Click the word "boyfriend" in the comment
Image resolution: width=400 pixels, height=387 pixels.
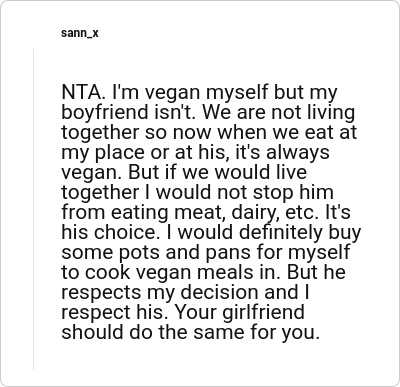[x=105, y=113]
